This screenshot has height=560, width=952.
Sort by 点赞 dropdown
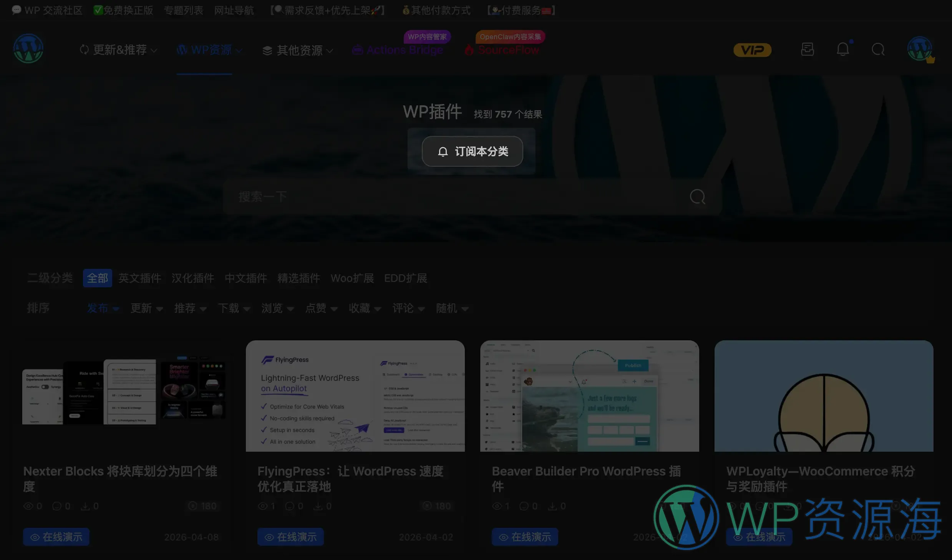pyautogui.click(x=322, y=308)
